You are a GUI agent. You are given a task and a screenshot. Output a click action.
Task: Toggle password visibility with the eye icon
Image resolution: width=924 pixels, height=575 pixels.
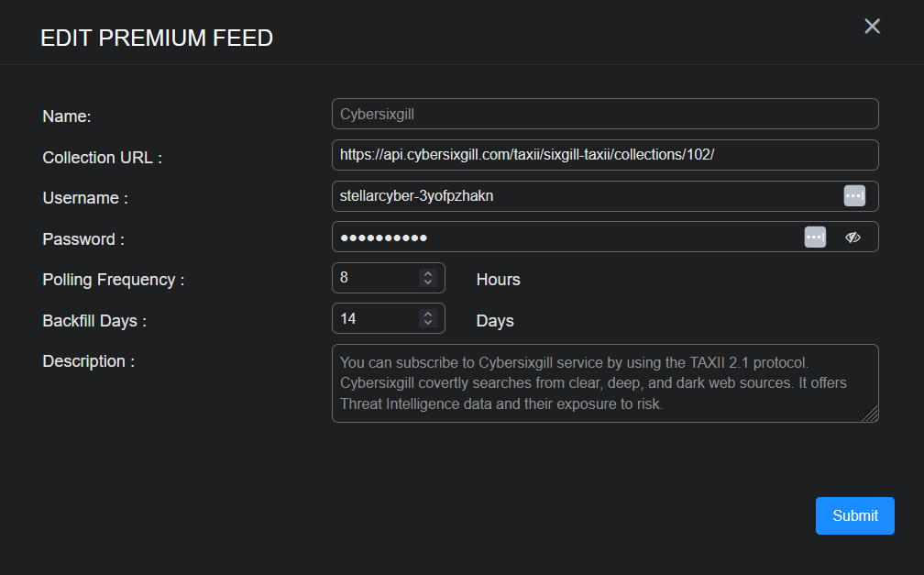point(852,238)
